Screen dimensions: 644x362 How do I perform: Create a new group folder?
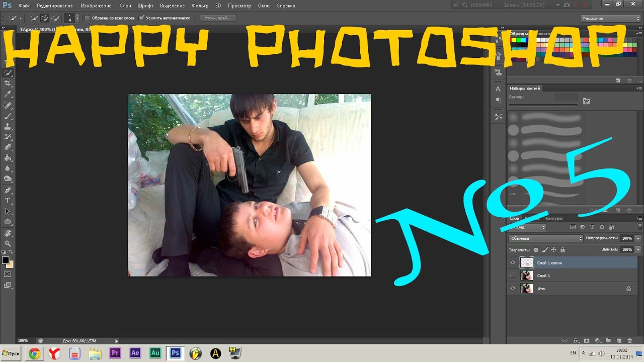(x=608, y=341)
